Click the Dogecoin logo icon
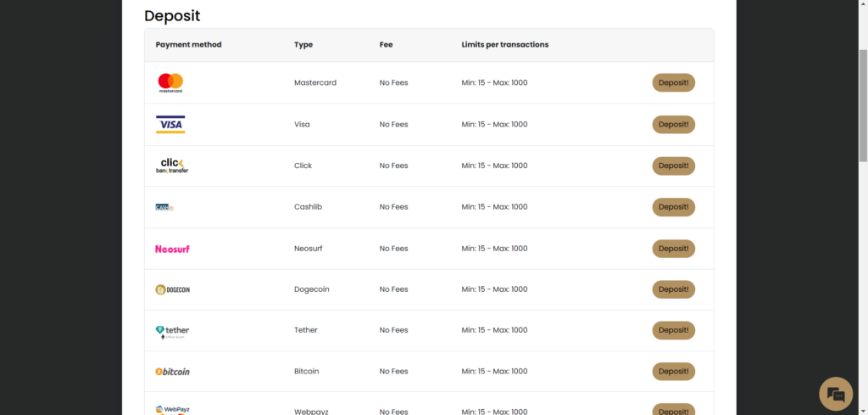The width and height of the screenshot is (868, 415). tap(173, 289)
